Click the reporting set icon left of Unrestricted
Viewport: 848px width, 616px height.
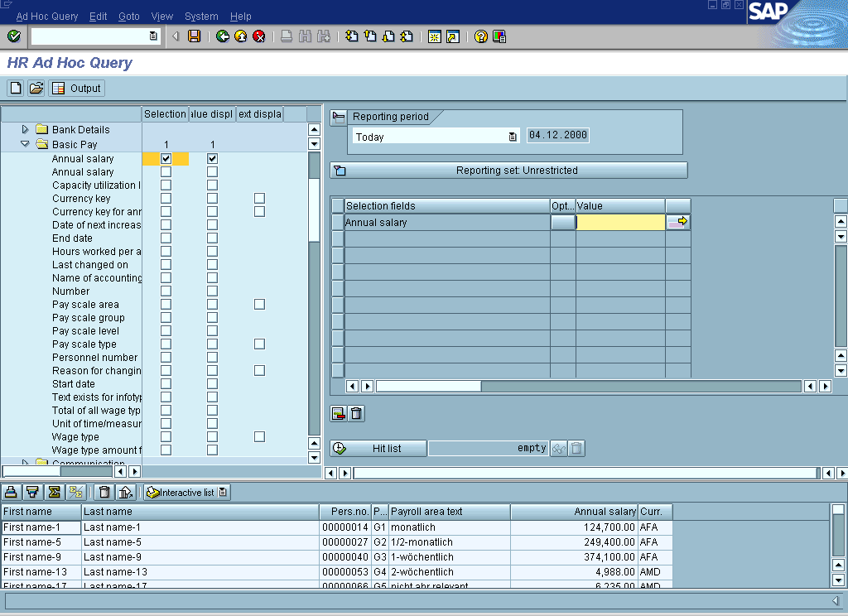(340, 171)
